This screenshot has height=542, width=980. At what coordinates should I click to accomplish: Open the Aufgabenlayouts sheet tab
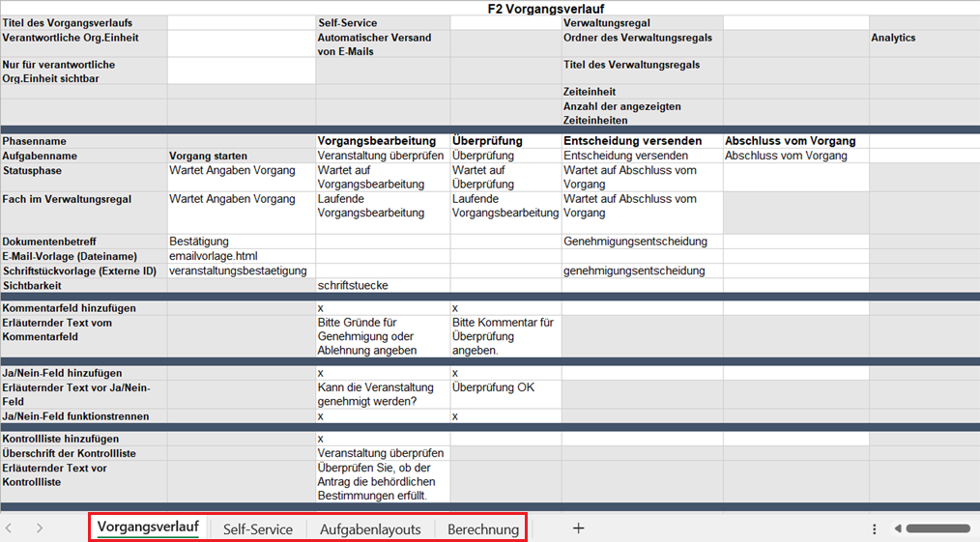(370, 529)
